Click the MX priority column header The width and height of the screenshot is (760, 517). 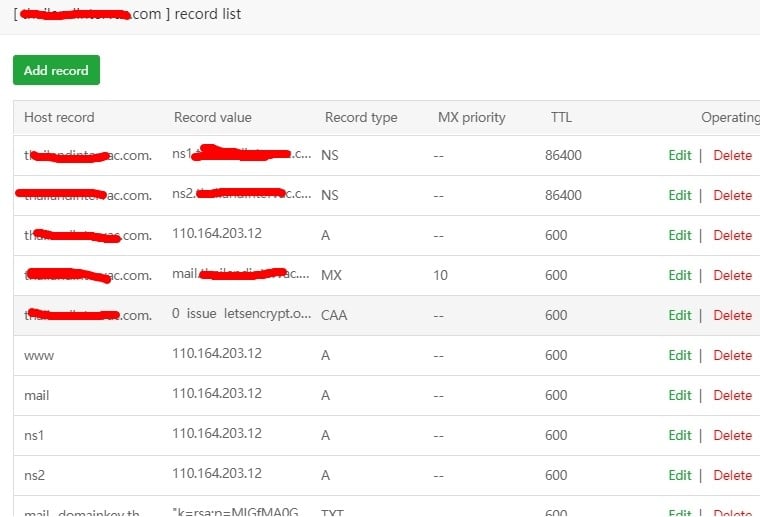471,117
